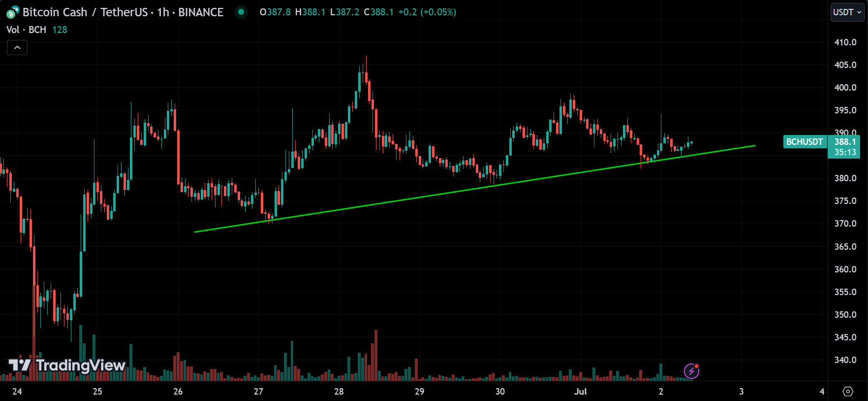
Task: Select the green ascending trendline
Action: coord(475,189)
